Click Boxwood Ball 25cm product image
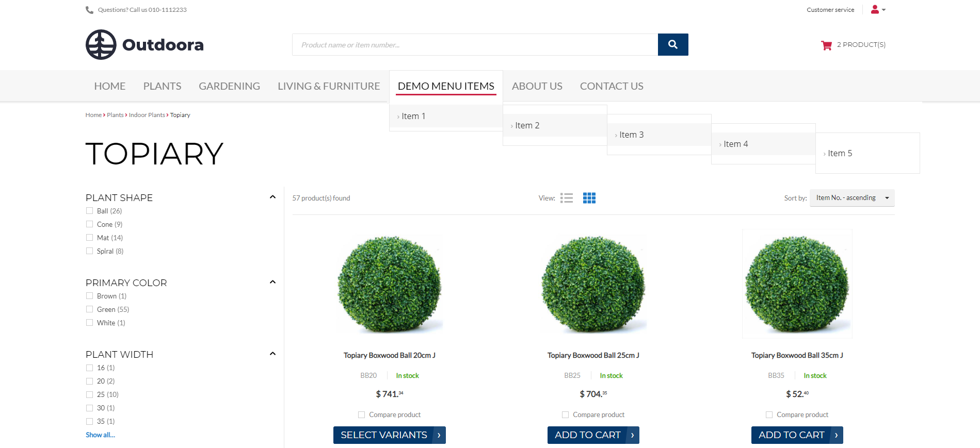 [x=593, y=284]
